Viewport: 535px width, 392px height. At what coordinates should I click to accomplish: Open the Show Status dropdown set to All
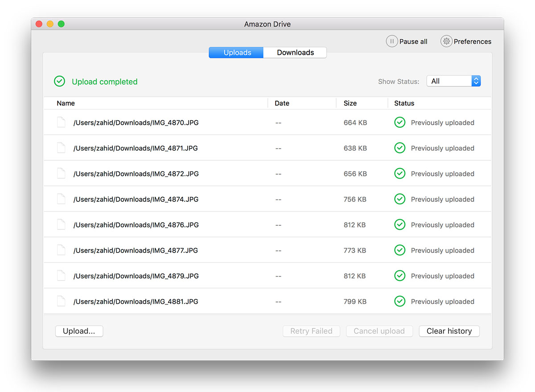coord(453,81)
